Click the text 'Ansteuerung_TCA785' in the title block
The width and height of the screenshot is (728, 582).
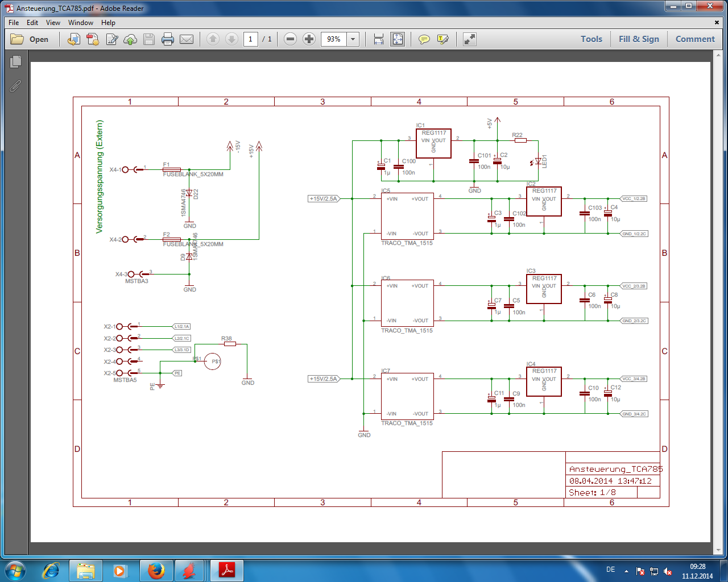coord(616,469)
